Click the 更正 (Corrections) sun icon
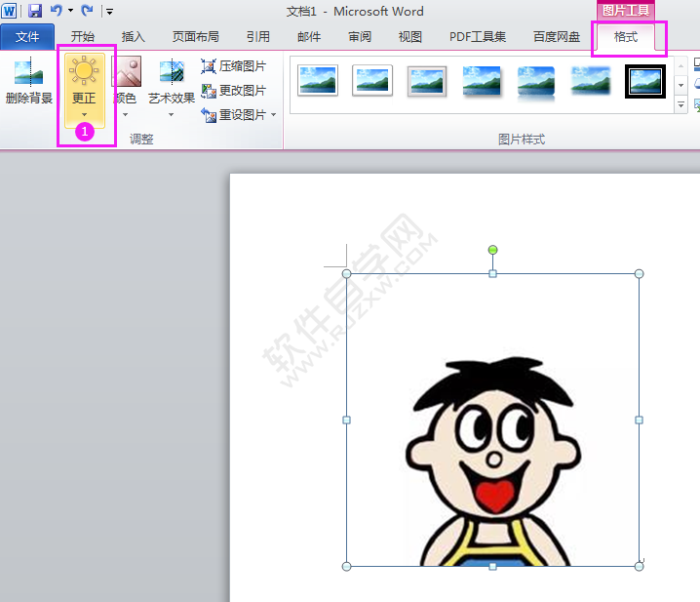 click(84, 70)
